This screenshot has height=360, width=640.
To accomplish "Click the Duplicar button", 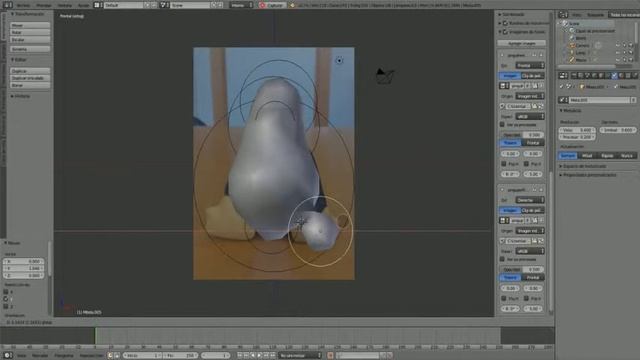I will click(x=30, y=71).
